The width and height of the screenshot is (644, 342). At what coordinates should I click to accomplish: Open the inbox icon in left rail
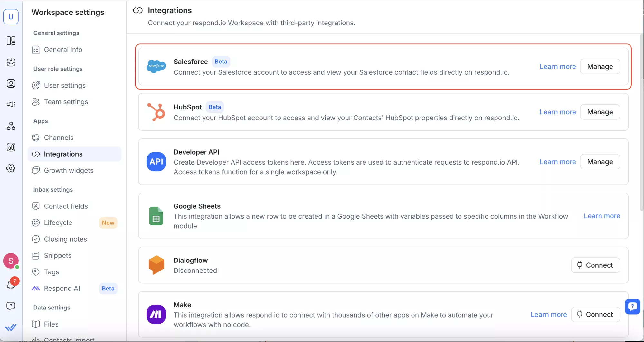pos(11,62)
